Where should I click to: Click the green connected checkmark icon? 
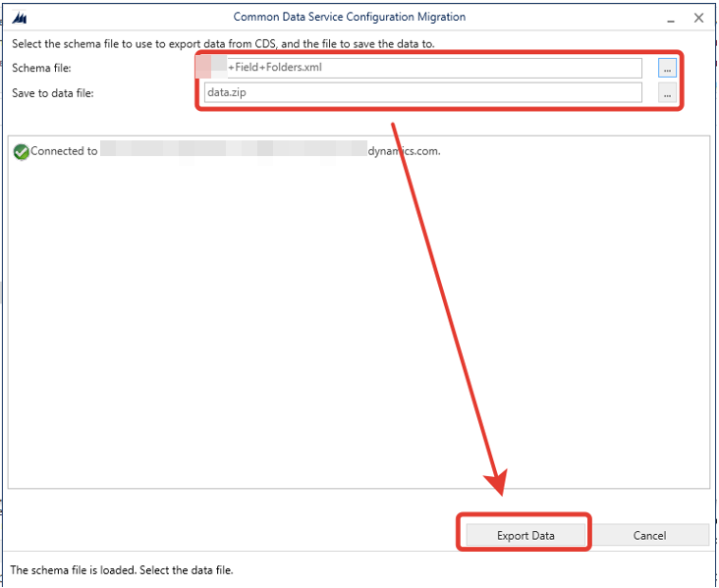pos(21,152)
